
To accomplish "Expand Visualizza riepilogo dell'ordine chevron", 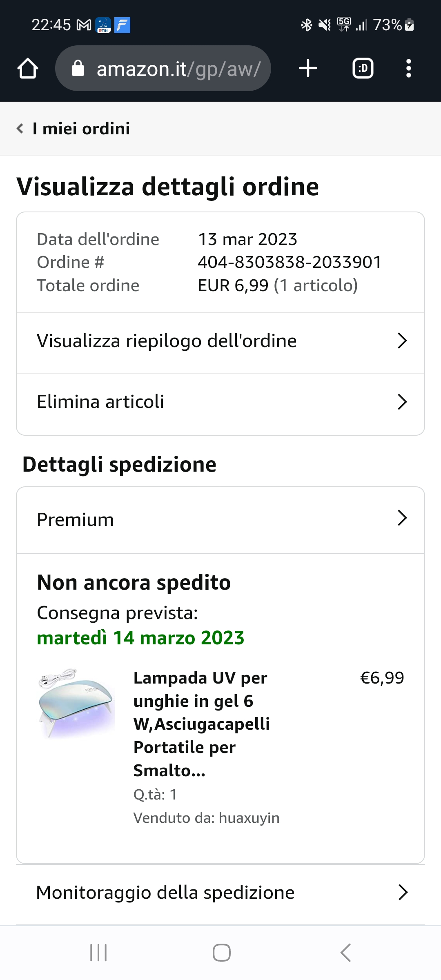I will (x=402, y=341).
